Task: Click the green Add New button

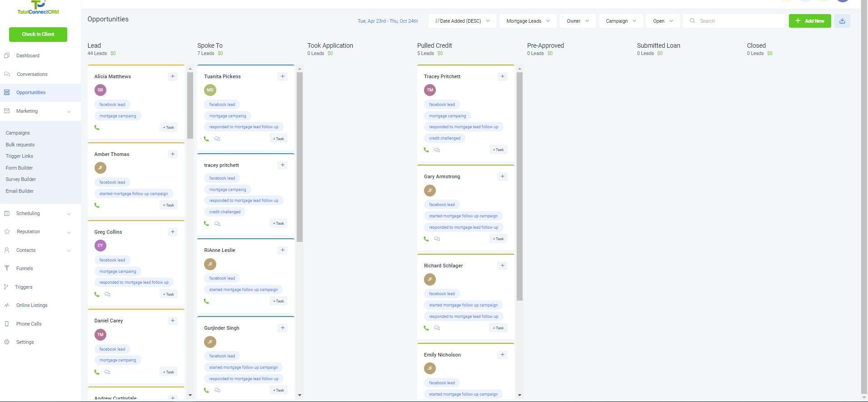Action: (x=809, y=21)
